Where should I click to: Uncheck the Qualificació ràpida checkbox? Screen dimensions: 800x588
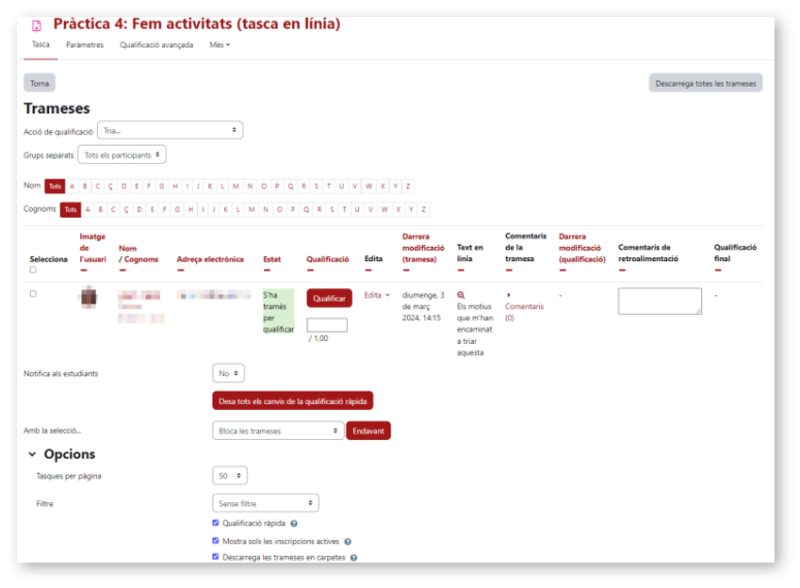tap(216, 523)
